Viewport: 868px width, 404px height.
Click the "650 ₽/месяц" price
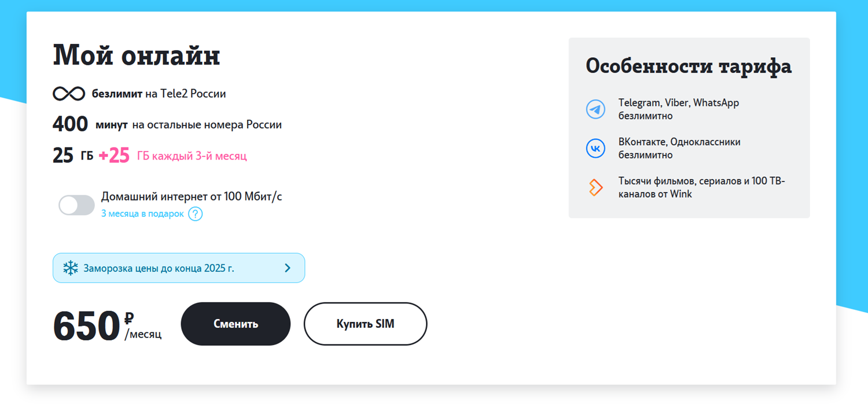coord(107,325)
